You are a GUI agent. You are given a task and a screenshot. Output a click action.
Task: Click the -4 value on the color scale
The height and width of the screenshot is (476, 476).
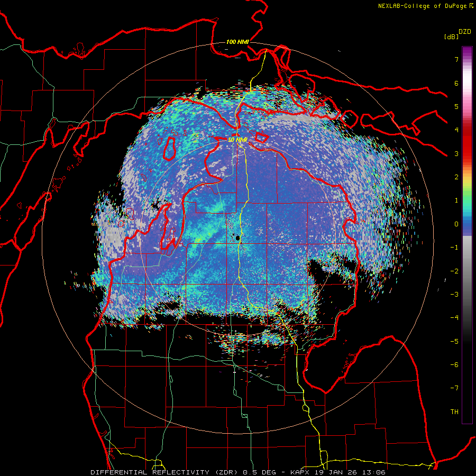[454, 317]
